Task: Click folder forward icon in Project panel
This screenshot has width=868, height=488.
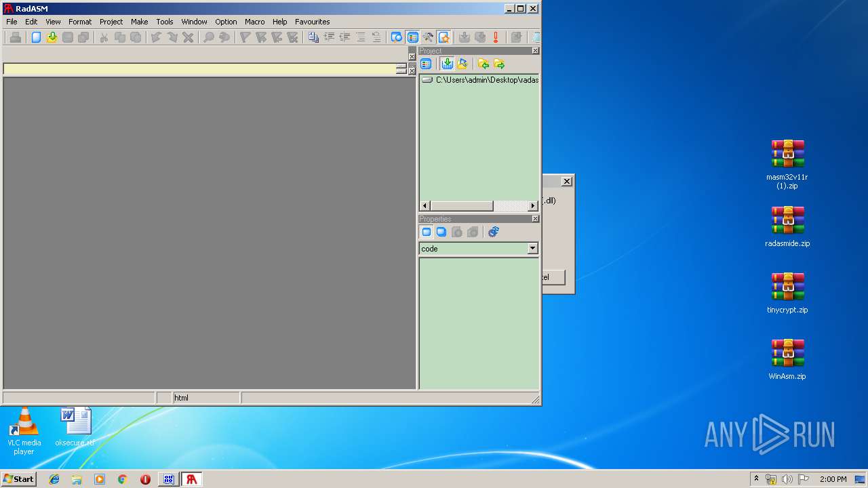Action: pos(499,64)
